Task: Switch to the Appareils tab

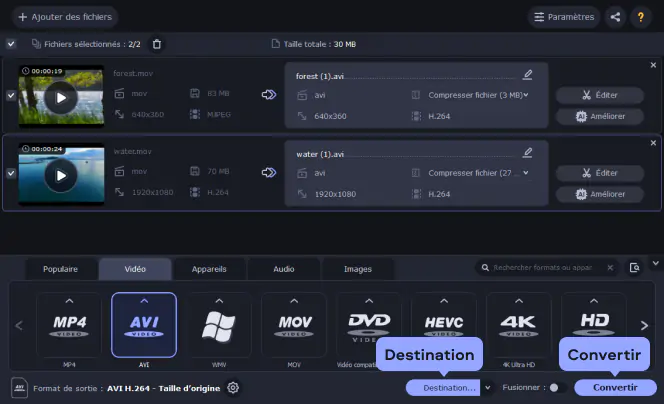Action: pos(209,269)
